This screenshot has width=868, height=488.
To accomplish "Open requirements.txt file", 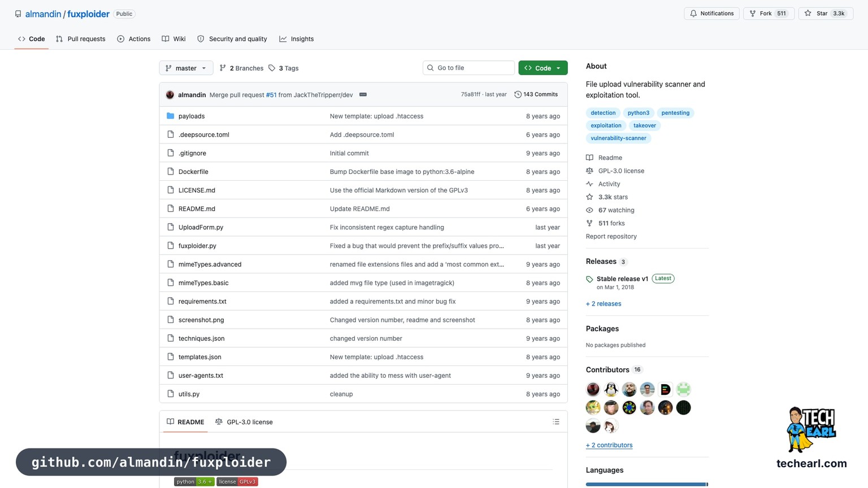I will point(202,301).
